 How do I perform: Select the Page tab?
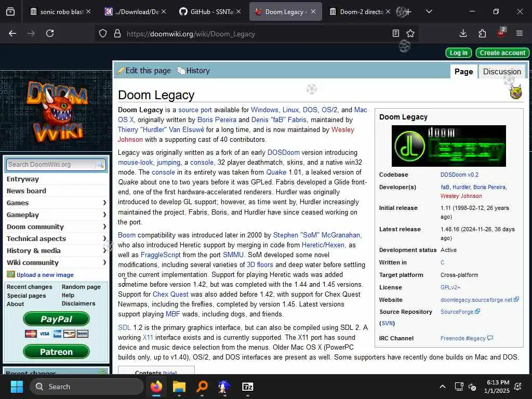point(463,72)
